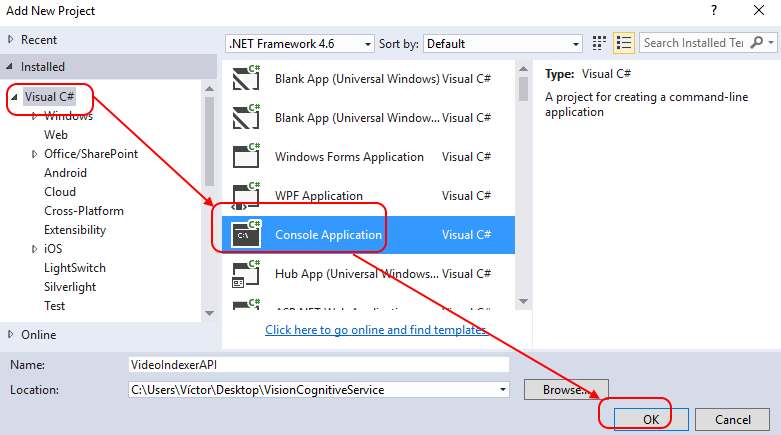Click the OK button
This screenshot has height=435, width=781.
click(x=651, y=420)
